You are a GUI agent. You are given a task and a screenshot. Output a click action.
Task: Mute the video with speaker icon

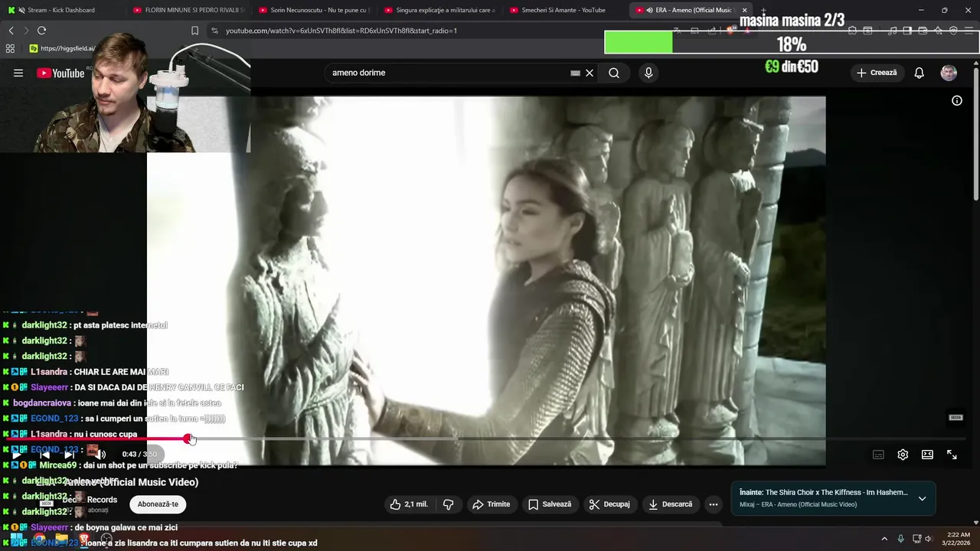point(100,455)
